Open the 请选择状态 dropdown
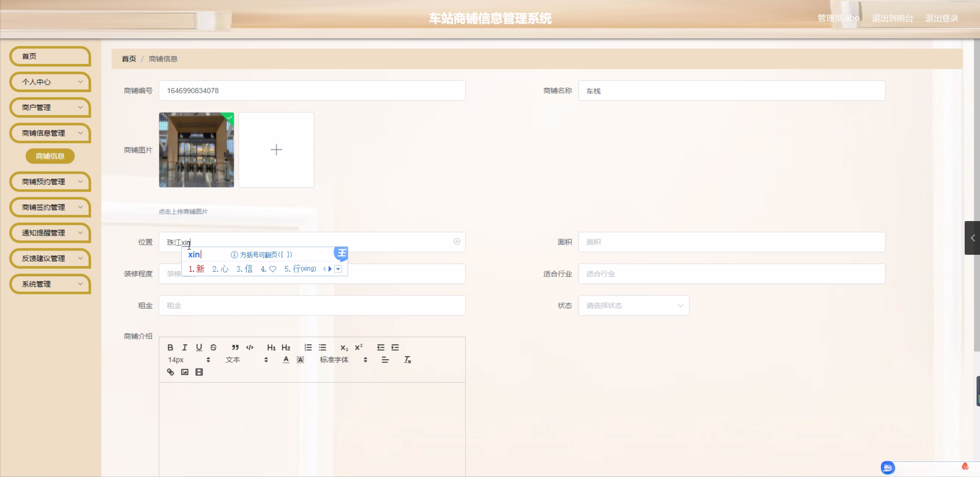 click(x=634, y=305)
